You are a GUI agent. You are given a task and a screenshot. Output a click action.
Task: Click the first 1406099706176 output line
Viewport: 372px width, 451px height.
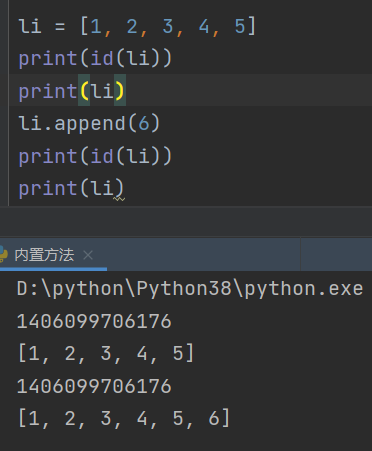94,321
